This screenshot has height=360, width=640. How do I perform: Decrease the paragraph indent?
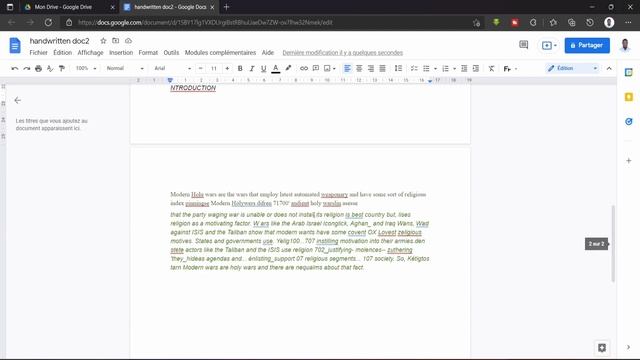click(464, 69)
